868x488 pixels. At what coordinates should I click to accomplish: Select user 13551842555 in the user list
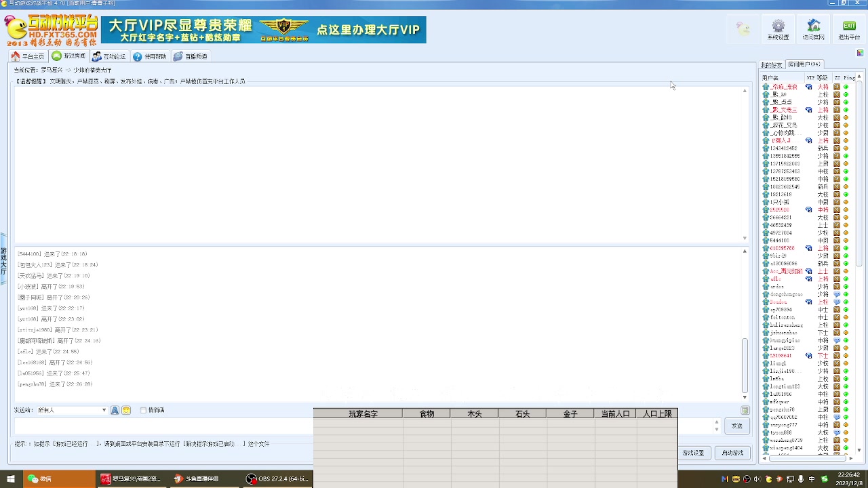tap(785, 156)
